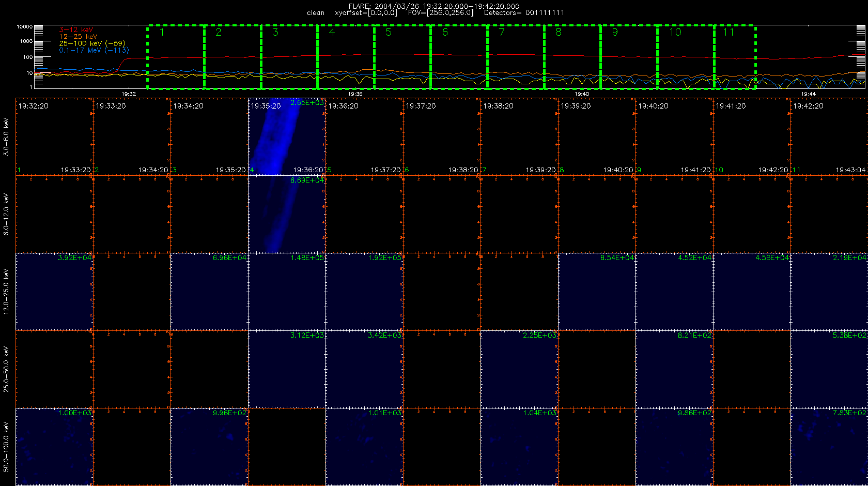
Task: Open the 50.0-100.0 keV image peaking 7.83E+02
Action: [x=829, y=447]
